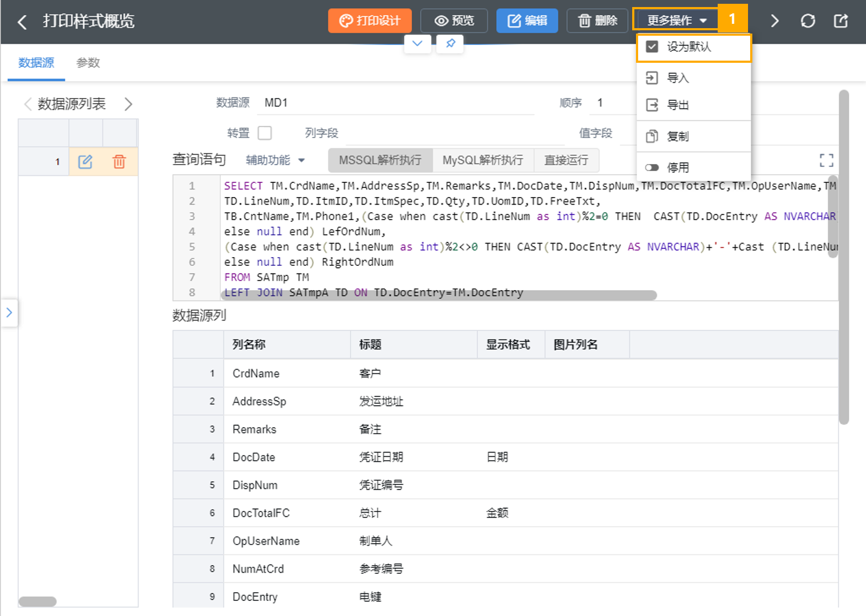The height and width of the screenshot is (616, 866).
Task: Click the pin icon below the header
Action: coord(450,43)
